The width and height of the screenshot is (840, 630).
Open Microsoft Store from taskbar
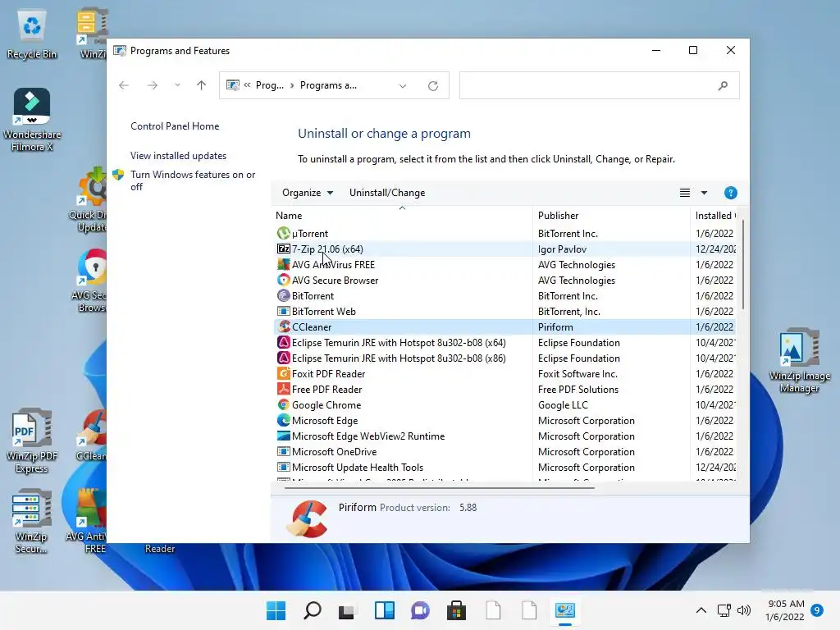coord(456,610)
